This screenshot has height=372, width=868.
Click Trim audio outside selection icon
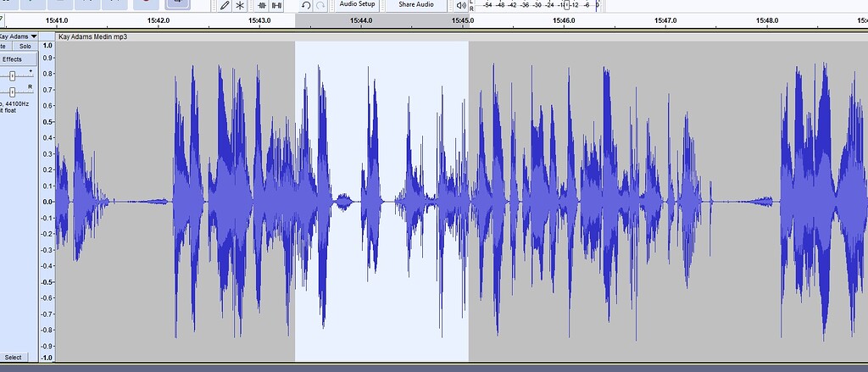coord(262,5)
